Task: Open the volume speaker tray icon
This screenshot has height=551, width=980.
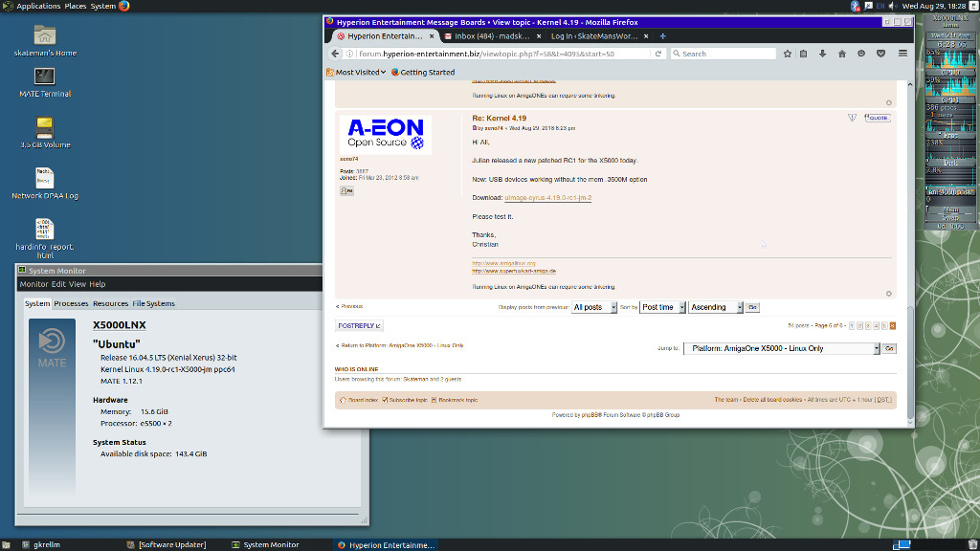Action: click(893, 6)
